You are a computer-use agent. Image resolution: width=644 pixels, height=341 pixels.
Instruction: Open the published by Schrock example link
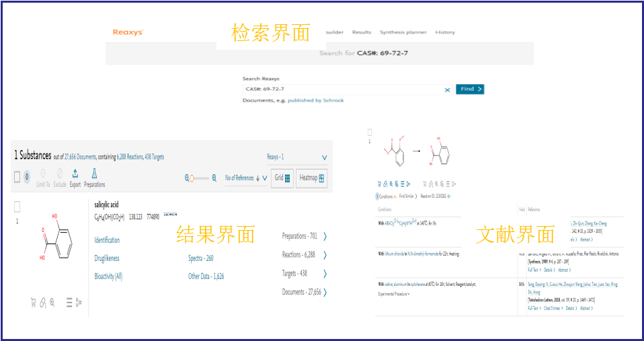click(315, 100)
